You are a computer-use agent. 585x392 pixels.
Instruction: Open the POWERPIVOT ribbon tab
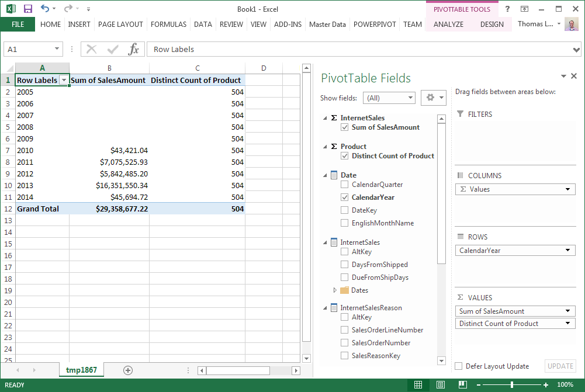point(375,25)
